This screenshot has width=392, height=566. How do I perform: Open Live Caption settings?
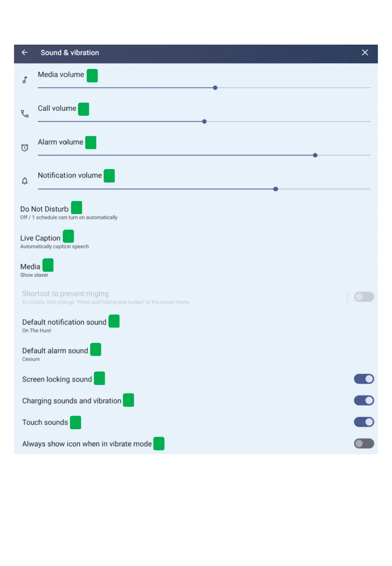coord(40,241)
